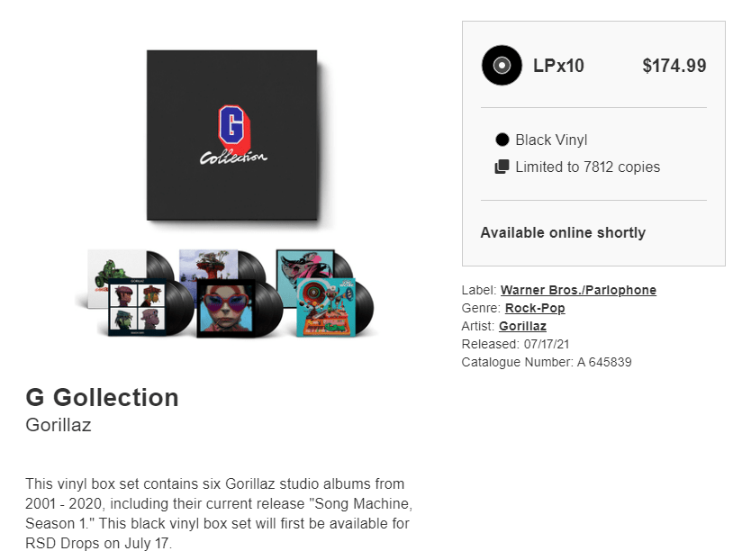Screen dimensions: 742x560
Task: Click the Gorillaz artist name under the title
Action: point(59,425)
